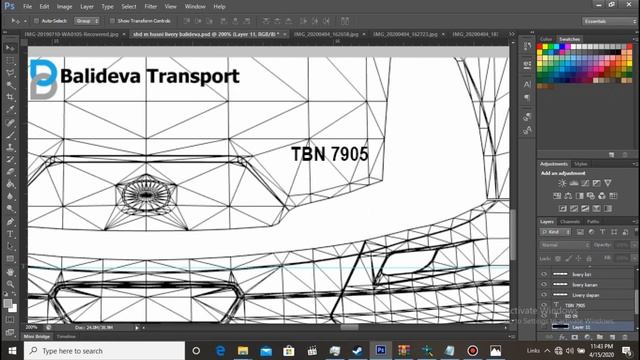Viewport: 640px width, 360px height.
Task: Delete layer using trash icon
Action: [x=624, y=337]
